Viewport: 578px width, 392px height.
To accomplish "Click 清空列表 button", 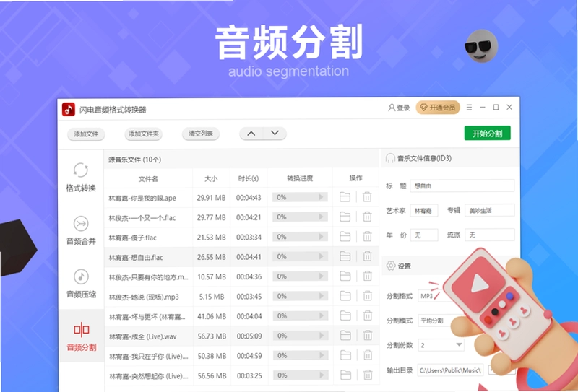I will (x=201, y=134).
